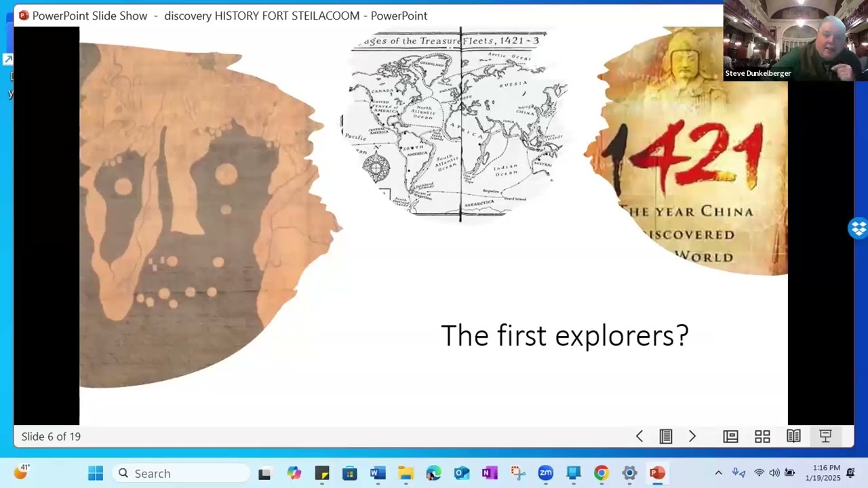This screenshot has width=868, height=488.
Task: Open Sticky Notes on the taskbar
Action: tap(322, 473)
